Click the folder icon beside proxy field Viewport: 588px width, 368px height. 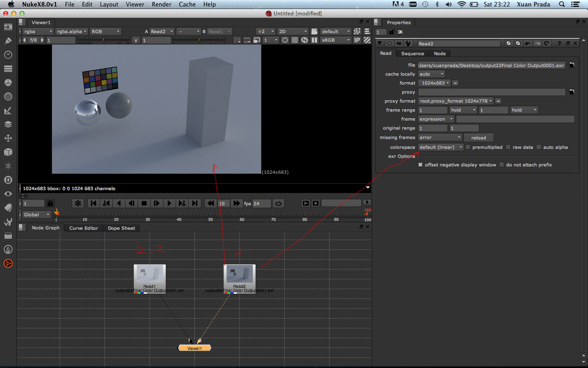pos(572,92)
